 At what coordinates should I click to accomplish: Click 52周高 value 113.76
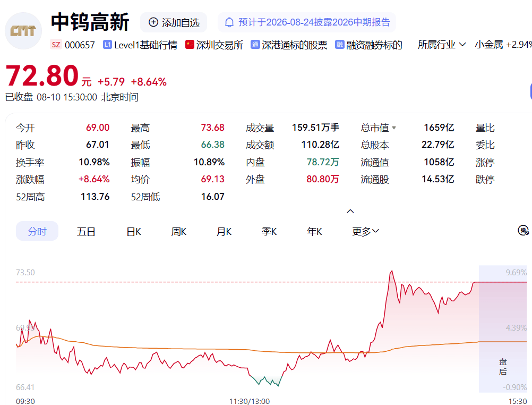pyautogui.click(x=95, y=197)
